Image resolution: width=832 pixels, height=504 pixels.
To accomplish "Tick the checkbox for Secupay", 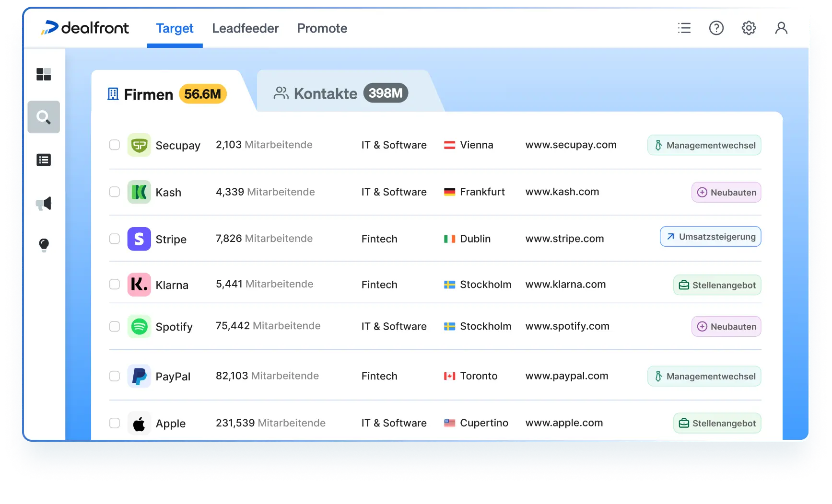I will pos(115,145).
